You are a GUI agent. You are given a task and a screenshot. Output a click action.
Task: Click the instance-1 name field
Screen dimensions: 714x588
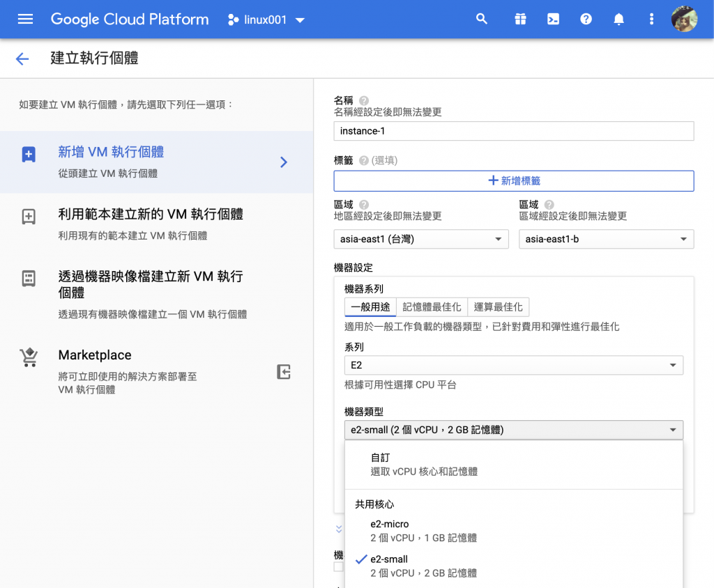coord(514,131)
